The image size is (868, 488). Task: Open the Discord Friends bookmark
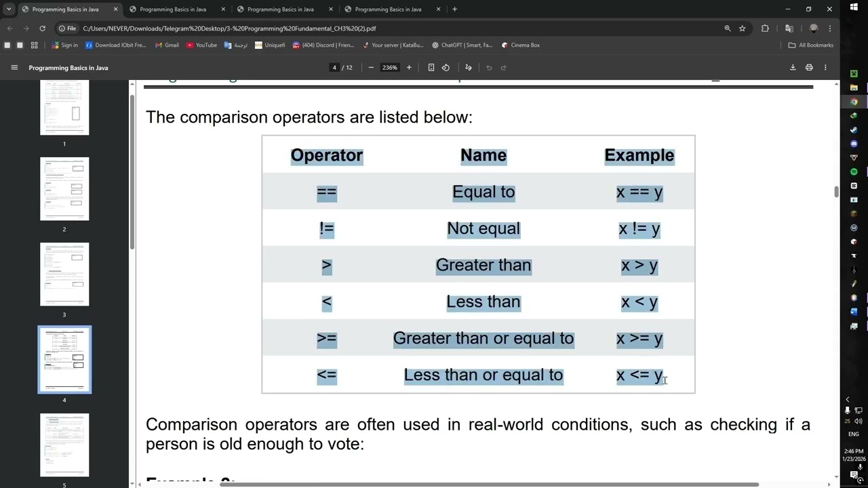(323, 45)
